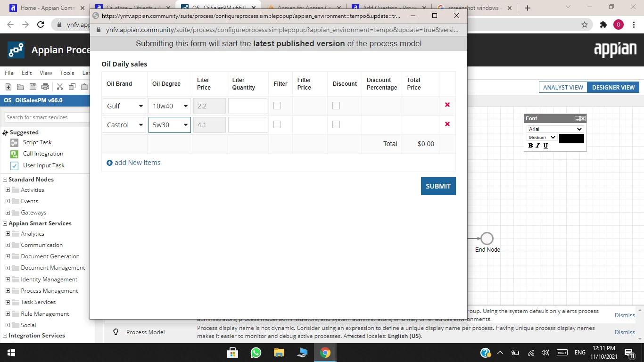644x362 pixels.
Task: Expand the Gateways folder
Action: coord(8,213)
